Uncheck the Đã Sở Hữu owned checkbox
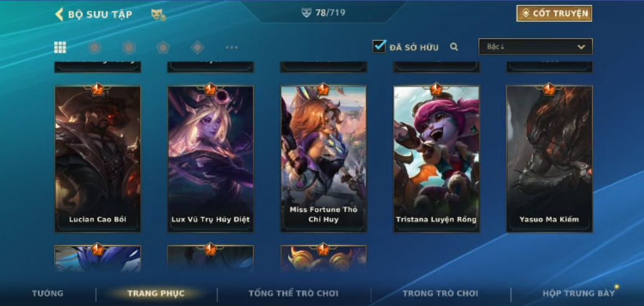The image size is (644, 306). tap(379, 46)
